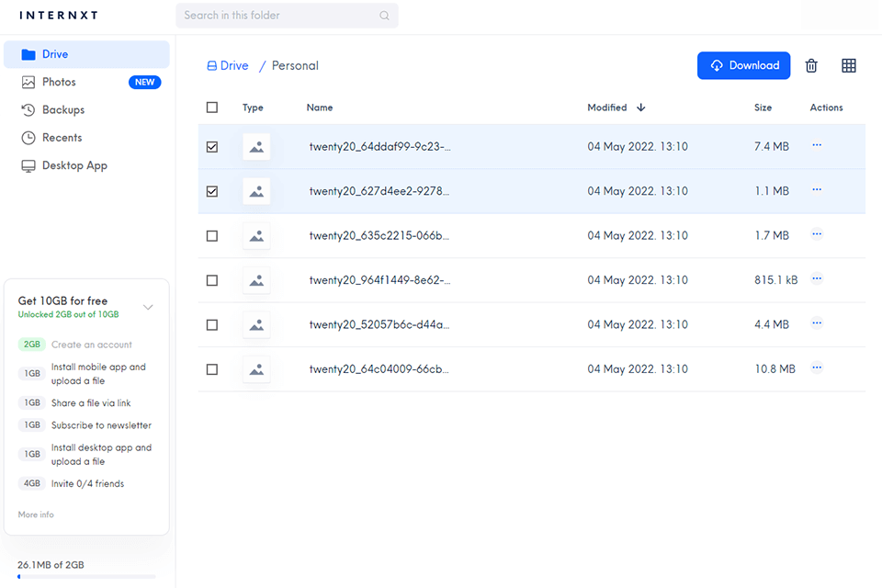
Task: Click the storage usage progress bar
Action: coord(86,577)
